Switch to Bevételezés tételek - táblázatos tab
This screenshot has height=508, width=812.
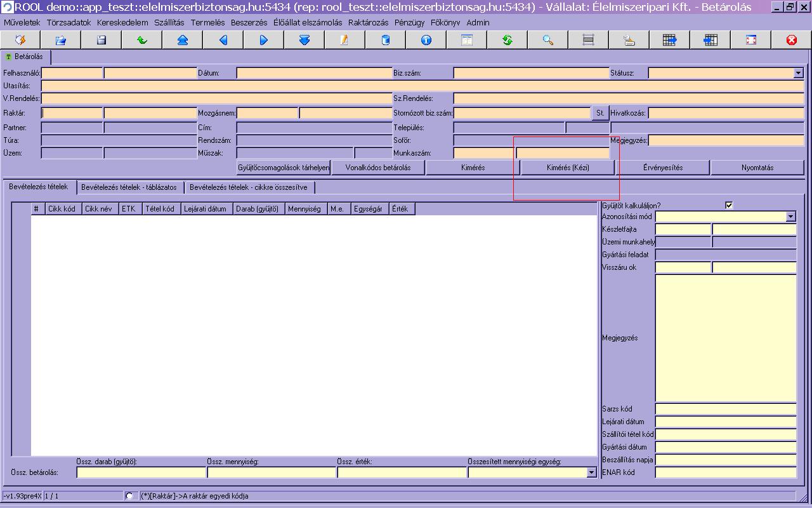pos(129,187)
